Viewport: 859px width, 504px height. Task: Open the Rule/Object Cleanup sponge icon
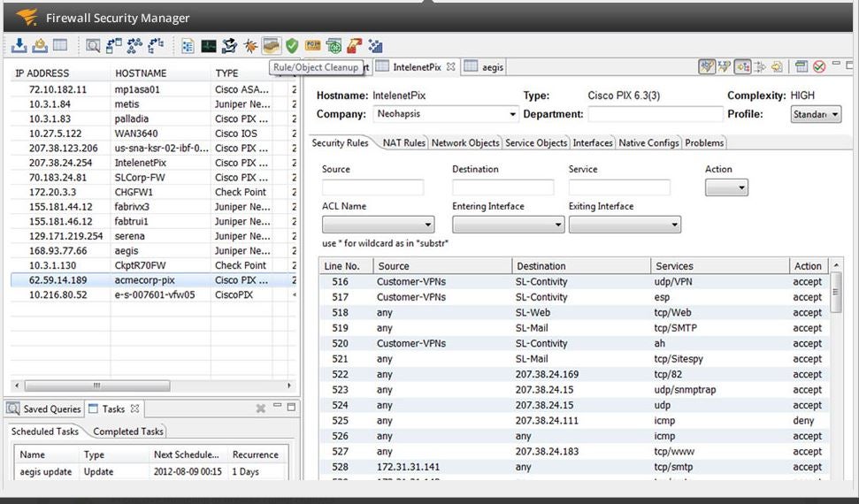(272, 45)
